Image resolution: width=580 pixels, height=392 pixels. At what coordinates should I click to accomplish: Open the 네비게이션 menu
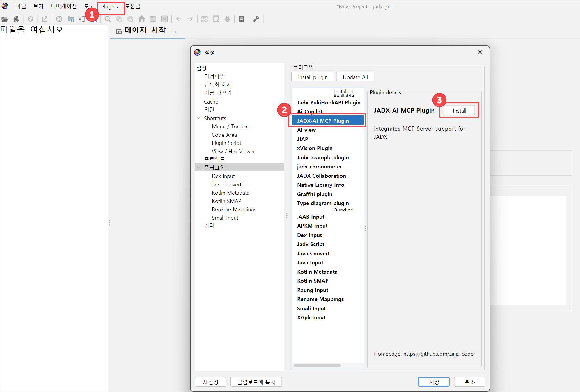pyautogui.click(x=63, y=6)
